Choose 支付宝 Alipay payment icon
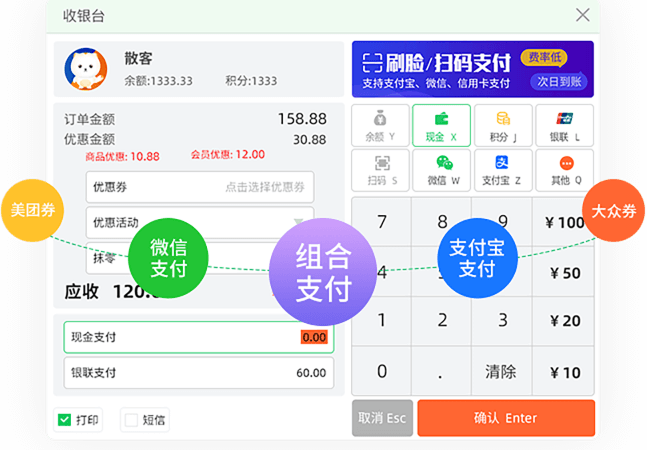 (x=502, y=169)
